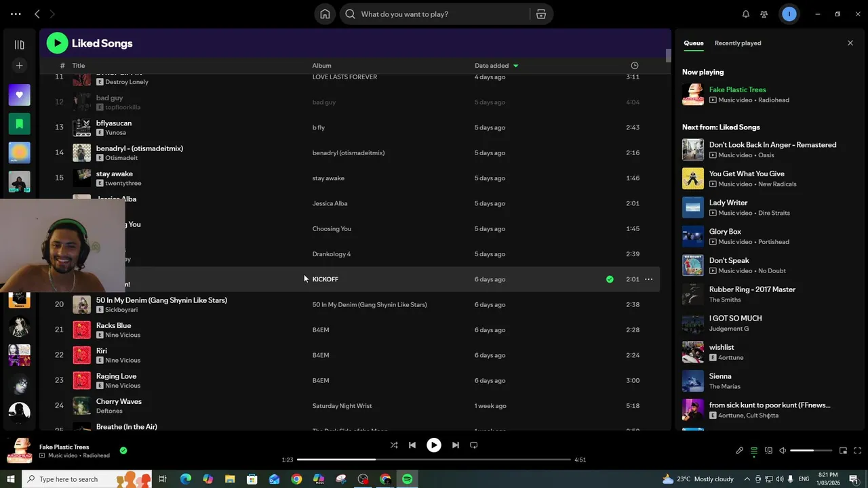Screen dimensions: 868x488
Task: Seek on the song progress bar
Action: [434, 460]
